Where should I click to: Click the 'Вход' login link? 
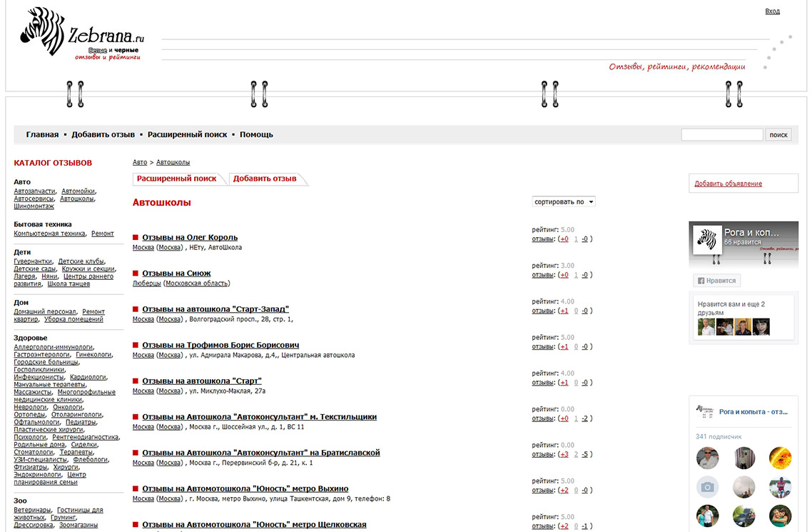pyautogui.click(x=772, y=11)
